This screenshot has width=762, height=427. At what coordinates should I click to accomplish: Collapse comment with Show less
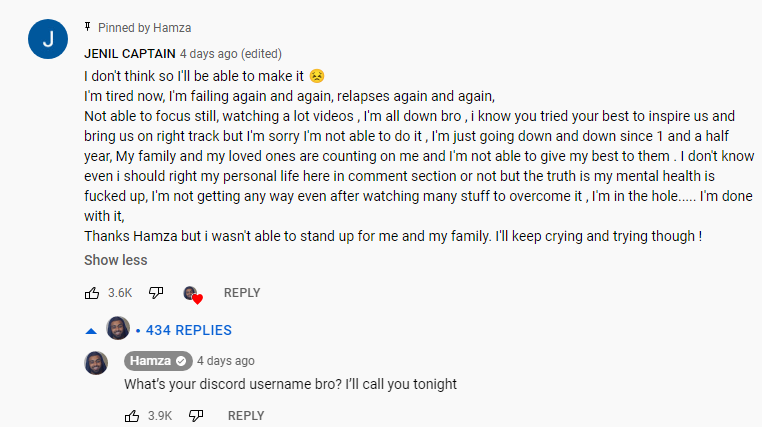[x=116, y=260]
